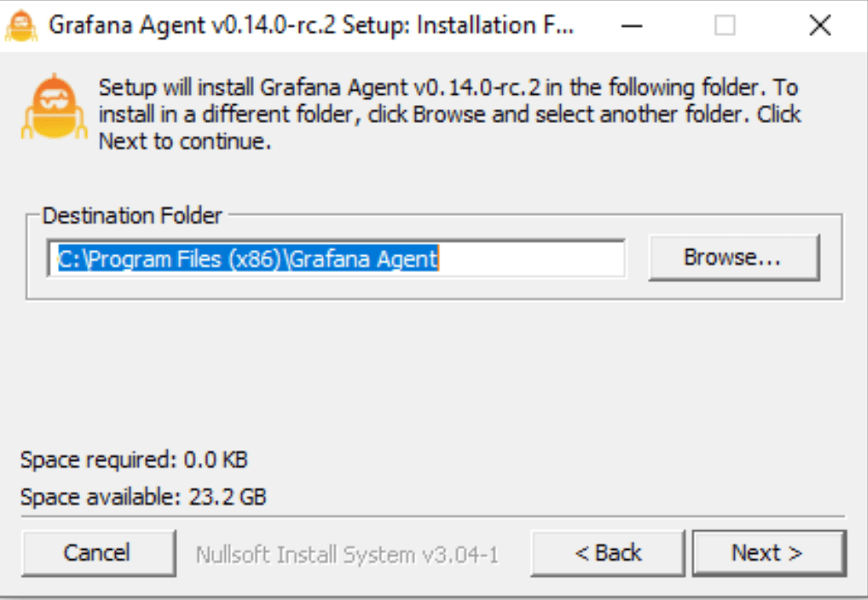
Task: Click the Space required: 0.0 KB text
Action: pos(134,460)
